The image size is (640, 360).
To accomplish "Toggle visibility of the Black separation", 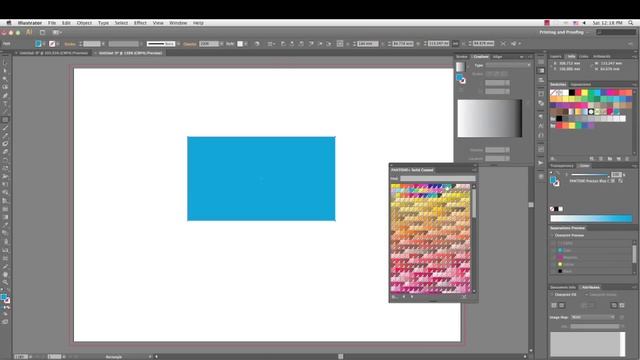I will coord(553,271).
